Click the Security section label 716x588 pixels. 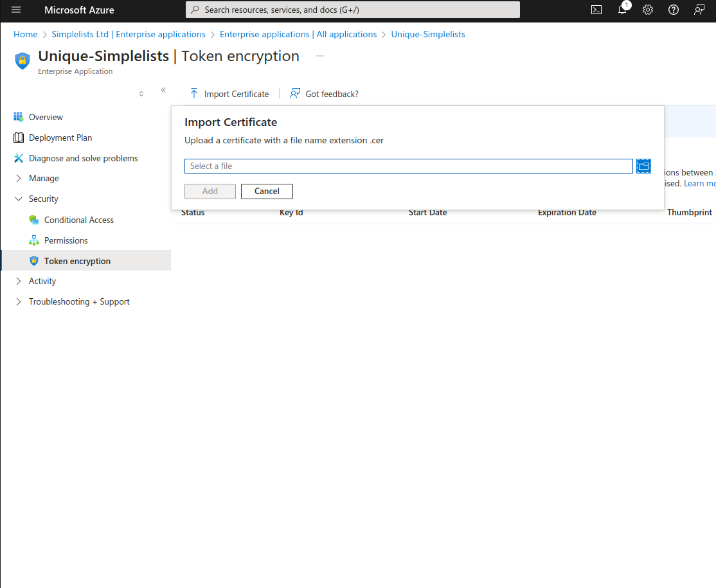click(43, 199)
